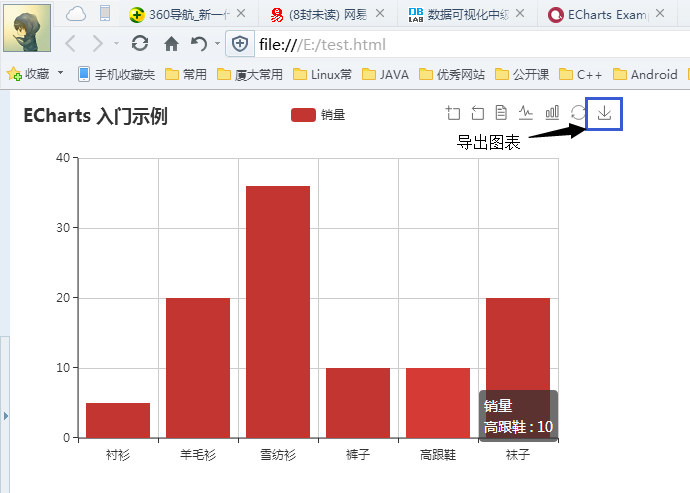Expand the 收藏 favorites dropdown arrow
The height and width of the screenshot is (493, 690).
[x=60, y=74]
